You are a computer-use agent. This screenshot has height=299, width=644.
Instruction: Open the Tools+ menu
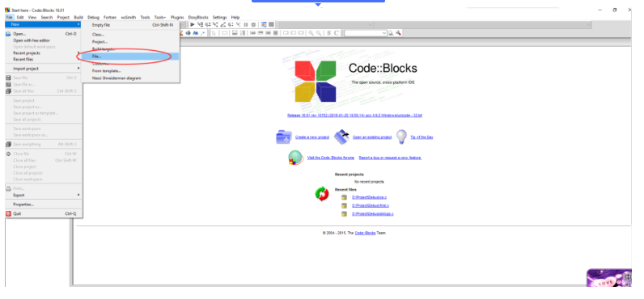tap(160, 18)
